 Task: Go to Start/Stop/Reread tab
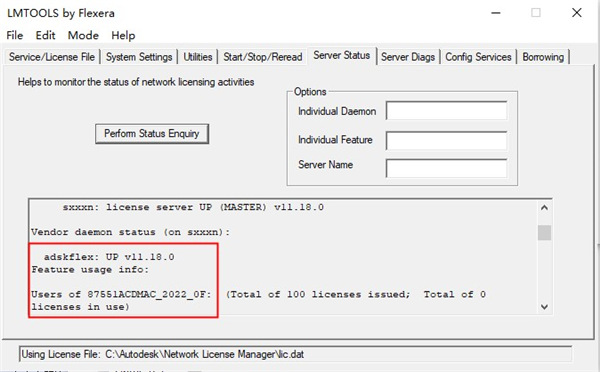[262, 57]
